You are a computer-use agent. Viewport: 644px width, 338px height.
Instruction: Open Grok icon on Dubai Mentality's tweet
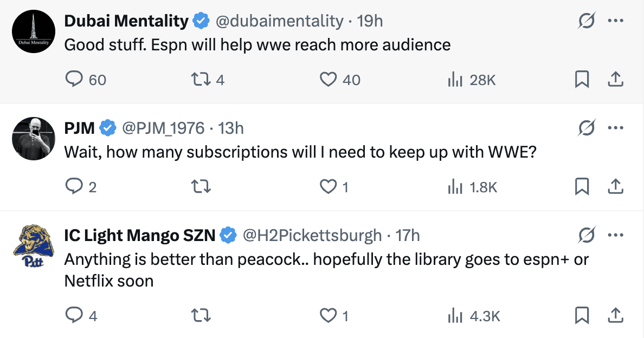[x=587, y=21]
